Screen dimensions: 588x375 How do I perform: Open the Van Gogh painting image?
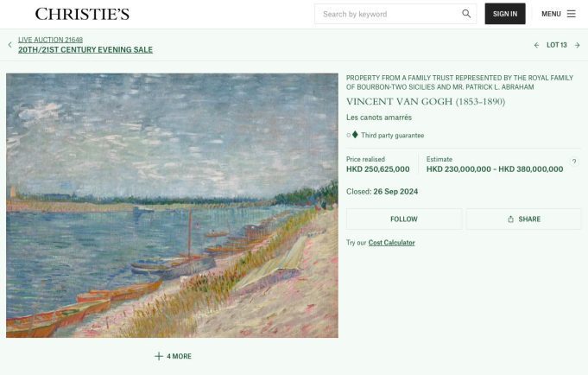click(x=172, y=206)
